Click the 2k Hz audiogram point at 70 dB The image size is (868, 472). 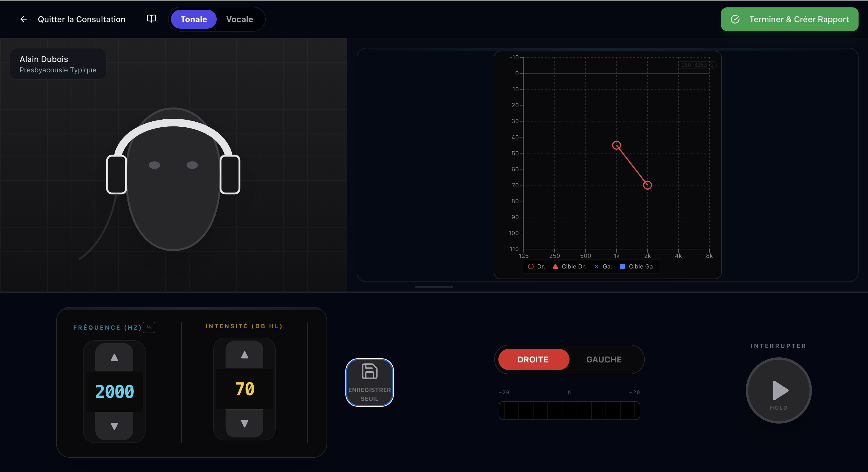pyautogui.click(x=647, y=185)
